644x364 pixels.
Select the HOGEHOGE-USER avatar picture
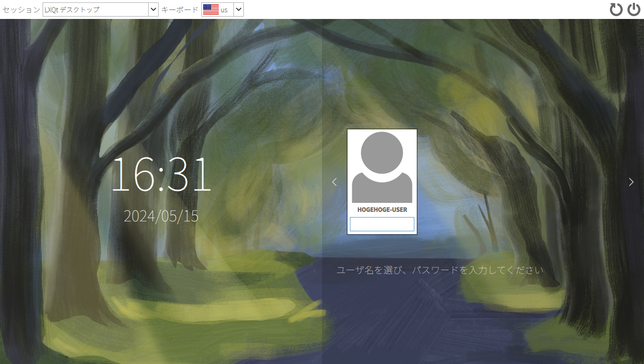click(x=382, y=167)
